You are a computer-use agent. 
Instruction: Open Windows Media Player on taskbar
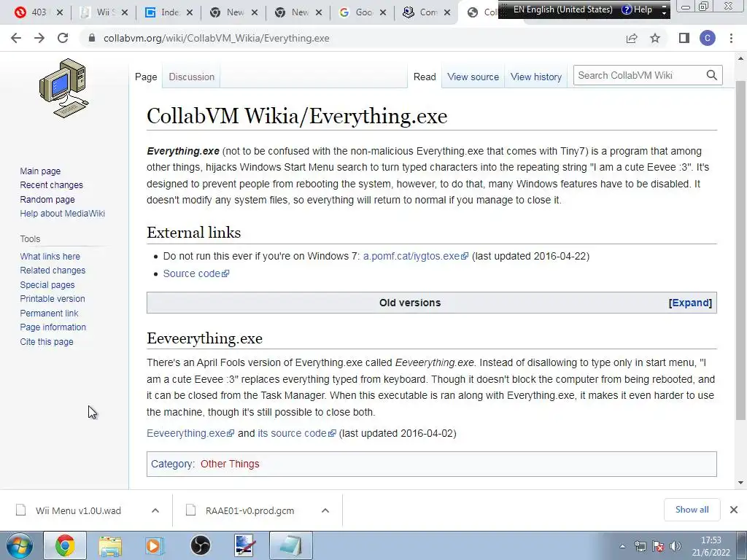pyautogui.click(x=154, y=545)
